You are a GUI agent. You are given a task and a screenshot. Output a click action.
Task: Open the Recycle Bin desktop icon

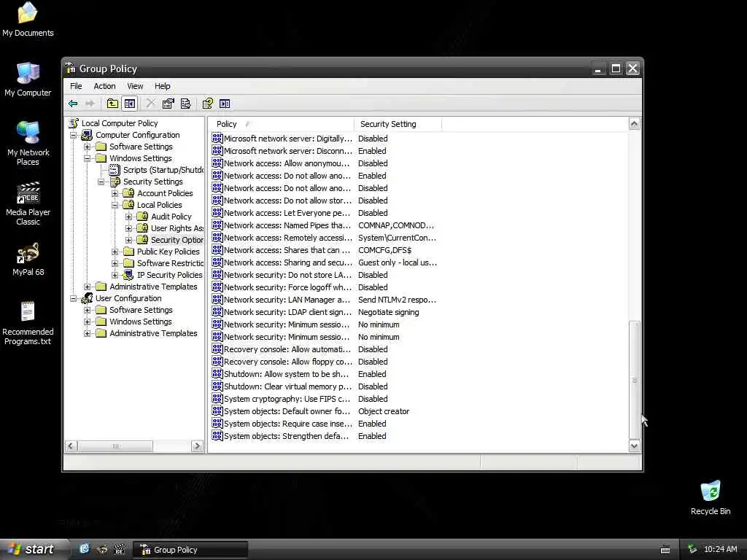711,497
